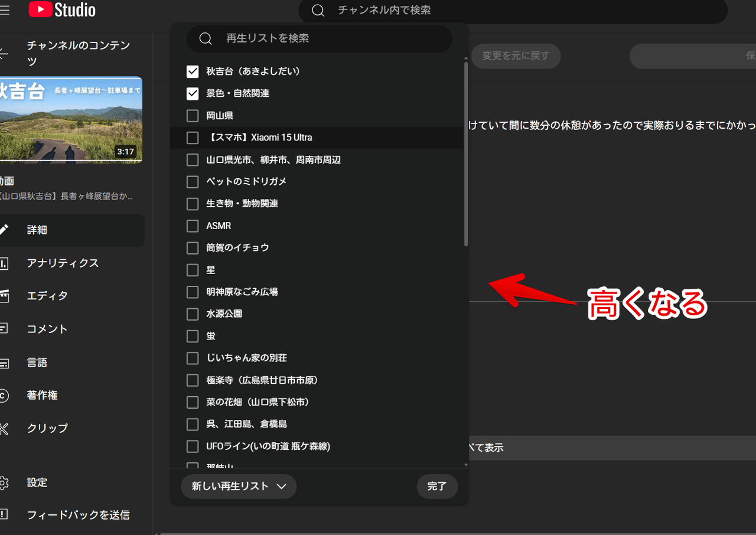756x535 pixels.
Task: Open the hamburger menu icon
Action: coord(5,10)
